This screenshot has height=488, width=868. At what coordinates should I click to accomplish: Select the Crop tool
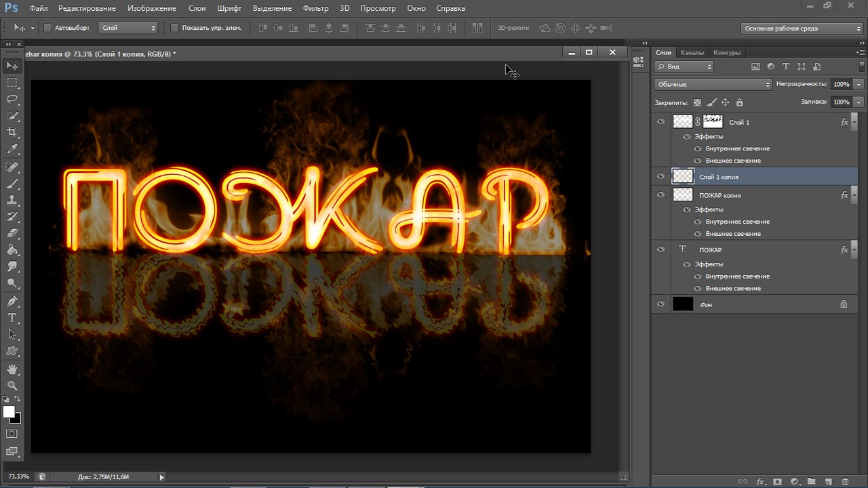12,132
